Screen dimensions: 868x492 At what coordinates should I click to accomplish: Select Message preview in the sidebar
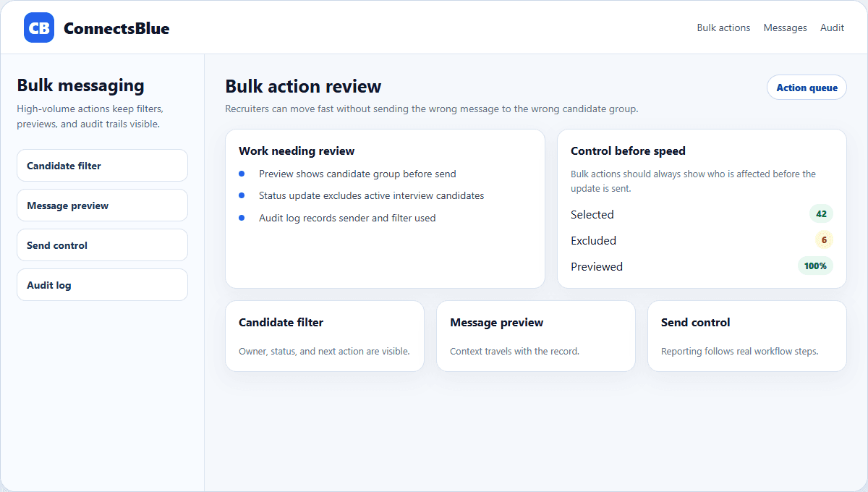pos(102,205)
